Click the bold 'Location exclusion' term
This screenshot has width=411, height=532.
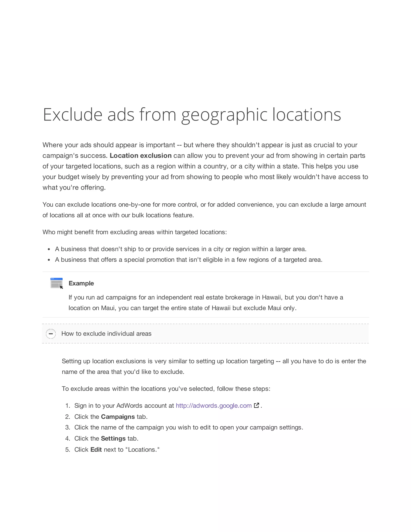point(140,156)
